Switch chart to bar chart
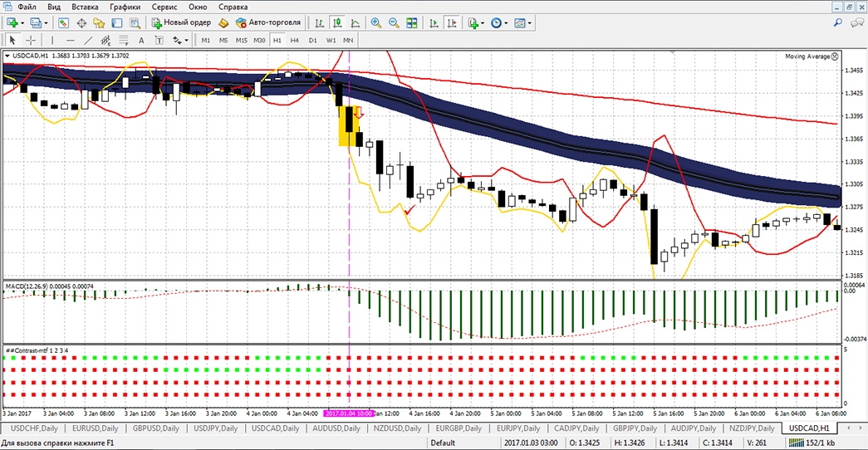This screenshot has height=450, width=868. tap(320, 22)
